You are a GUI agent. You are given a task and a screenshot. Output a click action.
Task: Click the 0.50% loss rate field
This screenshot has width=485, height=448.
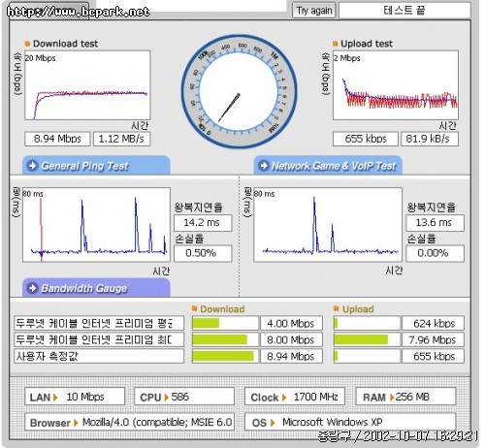tap(203, 253)
